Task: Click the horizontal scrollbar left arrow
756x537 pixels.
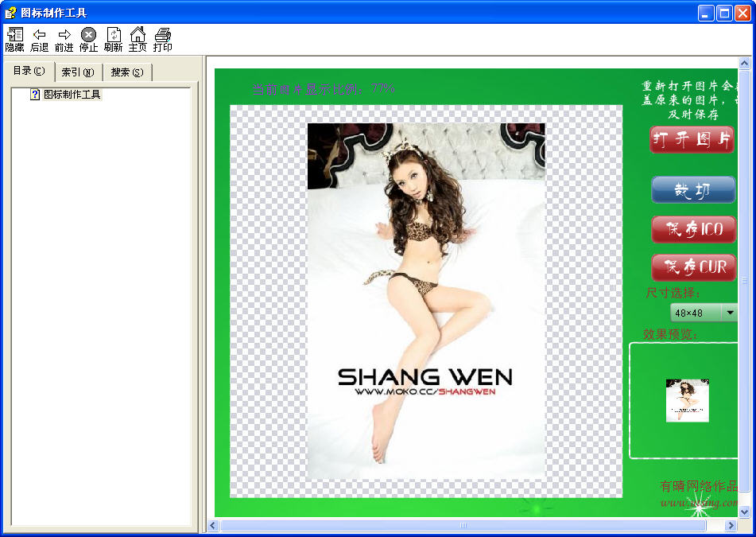Action: point(213,525)
